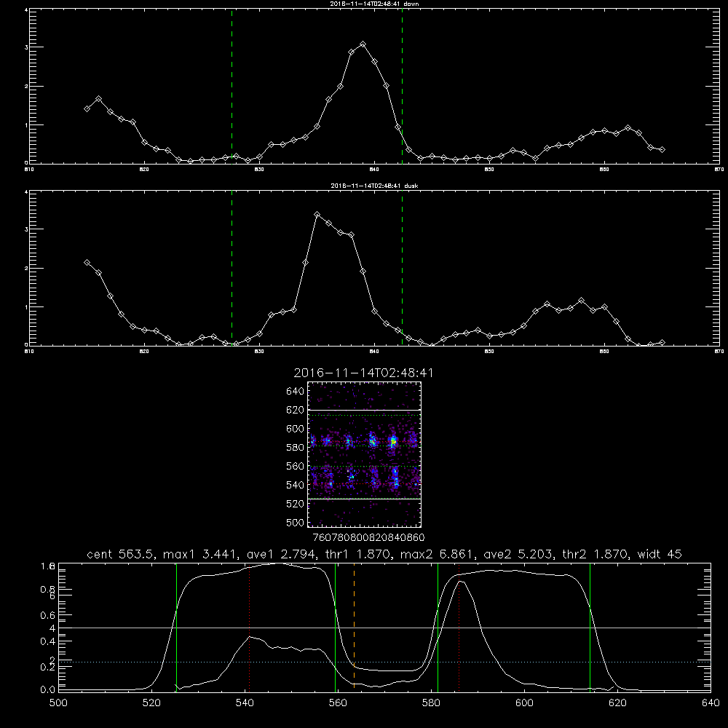The image size is (728, 728).
Task: Click x-axis label 580 of bottom plot
Action: pyautogui.click(x=431, y=703)
